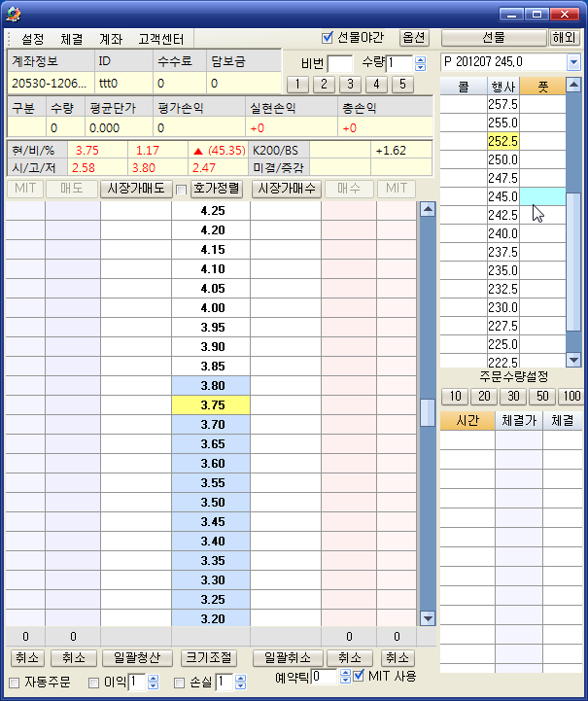This screenshot has width=588, height=701.
Task: Set order quantity to 100
Action: tap(571, 396)
